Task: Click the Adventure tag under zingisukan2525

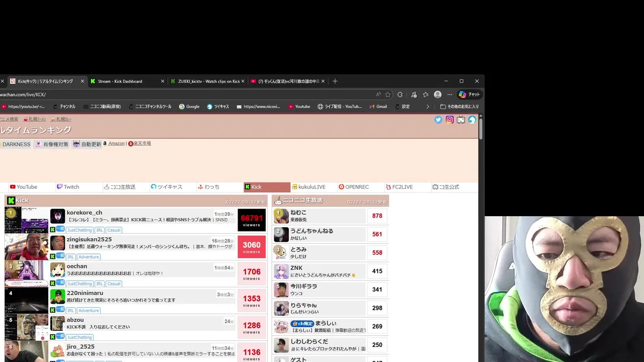Action: [x=89, y=257]
